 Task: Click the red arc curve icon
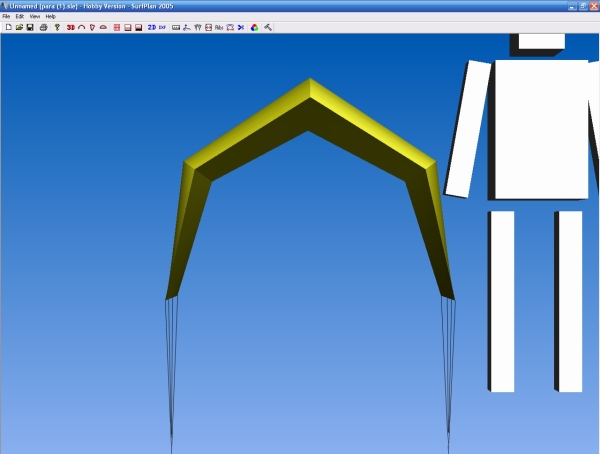pyautogui.click(x=81, y=27)
